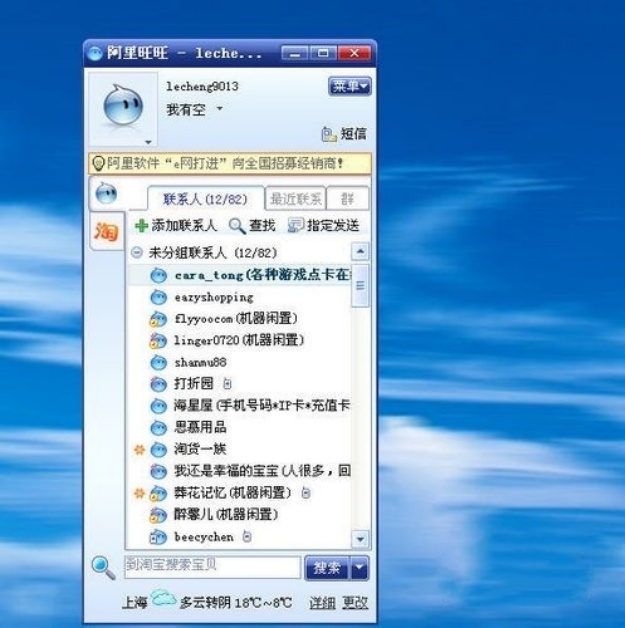Select contact cara_tong
The image size is (625, 628).
tap(239, 276)
